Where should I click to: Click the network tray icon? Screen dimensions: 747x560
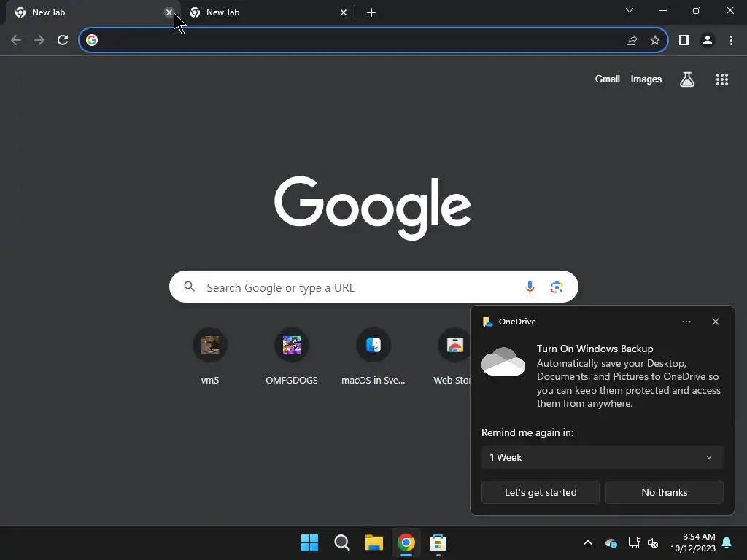(634, 542)
